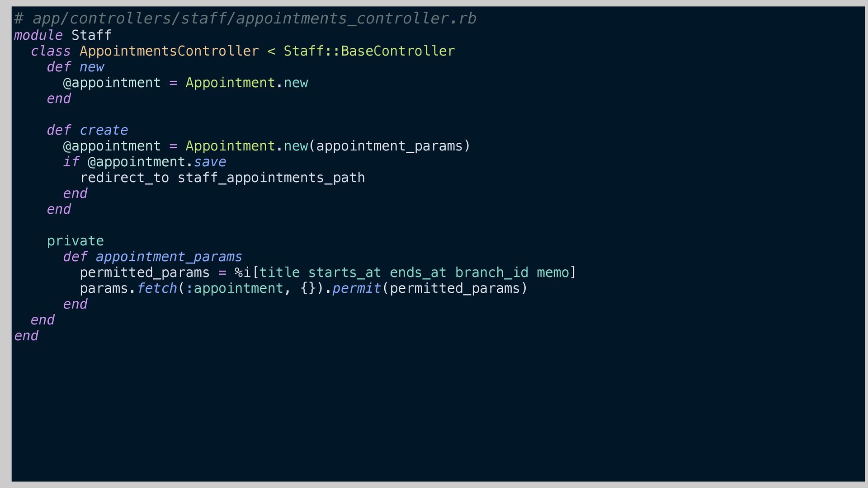The image size is (868, 488).
Task: Click the 'private' keyword
Action: (75, 241)
